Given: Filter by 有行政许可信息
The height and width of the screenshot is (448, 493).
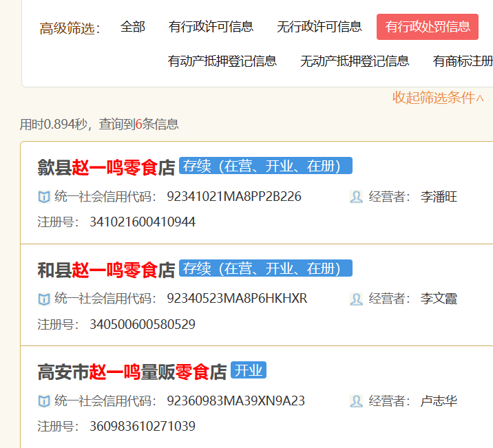Looking at the screenshot, I should [211, 27].
